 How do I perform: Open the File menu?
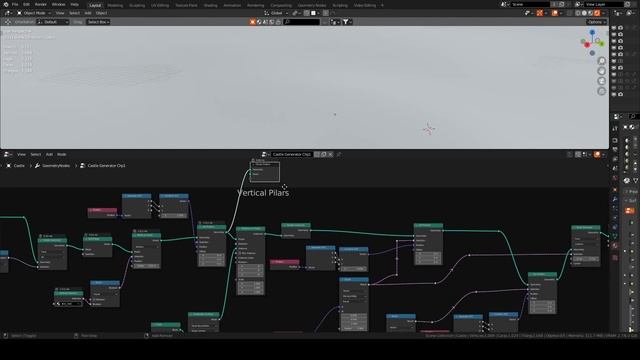pos(15,4)
